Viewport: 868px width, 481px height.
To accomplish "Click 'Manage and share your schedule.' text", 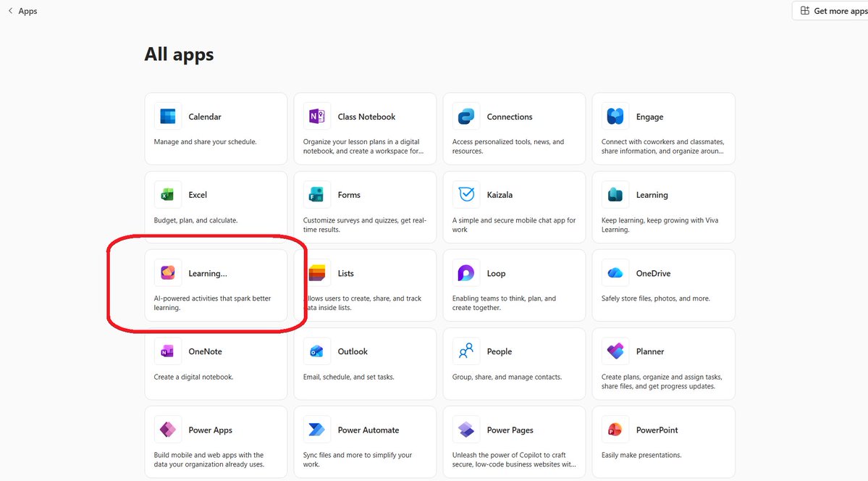I will pos(205,142).
